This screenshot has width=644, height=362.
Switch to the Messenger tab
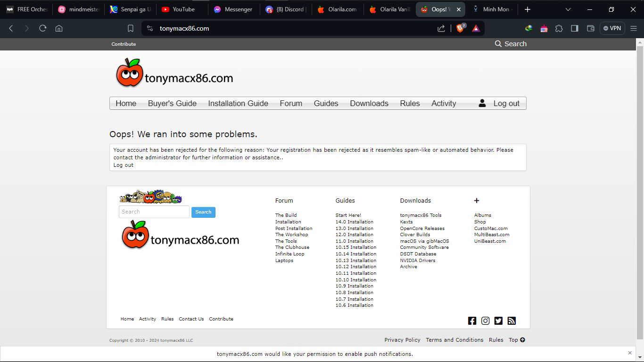[x=234, y=9]
